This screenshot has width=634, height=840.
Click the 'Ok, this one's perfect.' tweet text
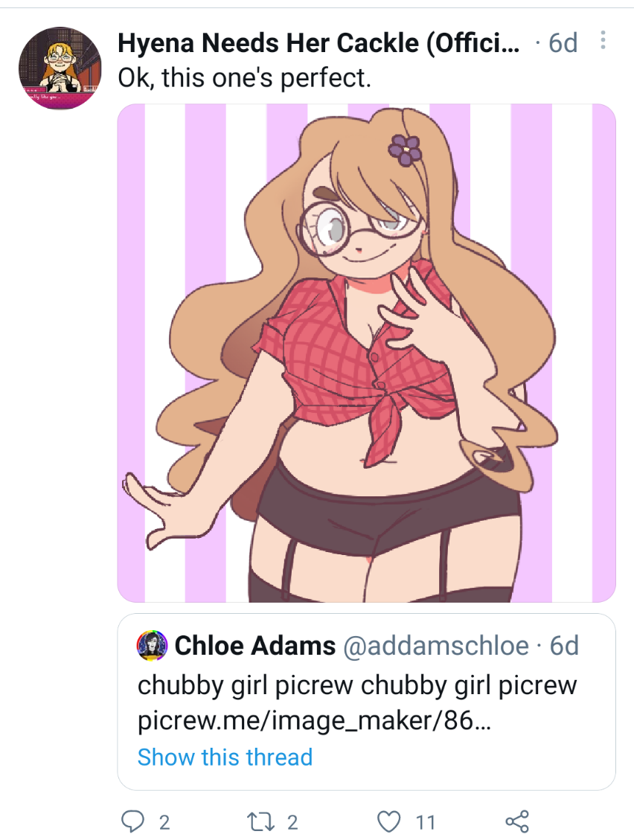244,77
